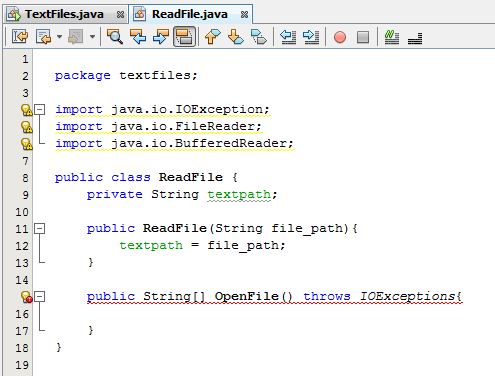Click the Find Selection magnifier icon
Image resolution: width=495 pixels, height=376 pixels.
coord(115,36)
